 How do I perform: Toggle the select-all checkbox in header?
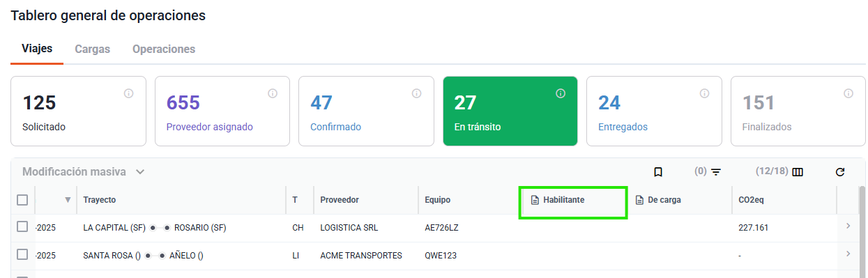click(22, 200)
